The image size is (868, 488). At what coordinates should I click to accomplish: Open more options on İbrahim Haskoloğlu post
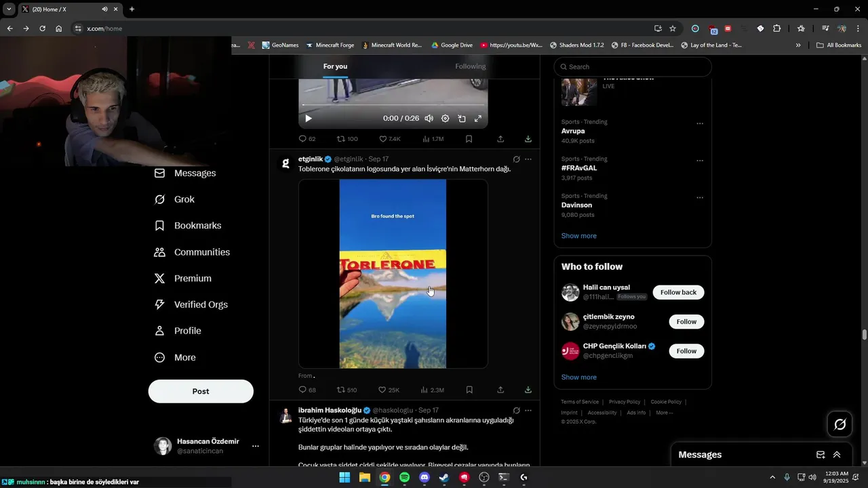[528, 410]
